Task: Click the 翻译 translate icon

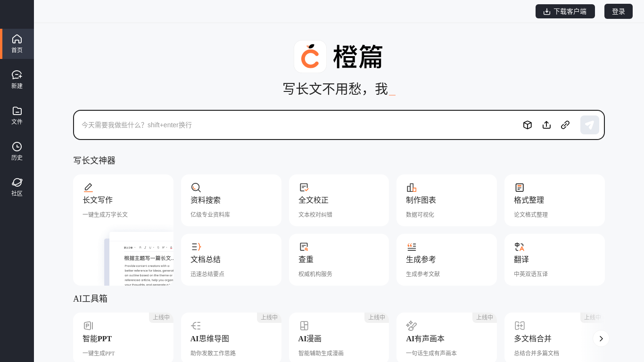Action: tap(520, 247)
